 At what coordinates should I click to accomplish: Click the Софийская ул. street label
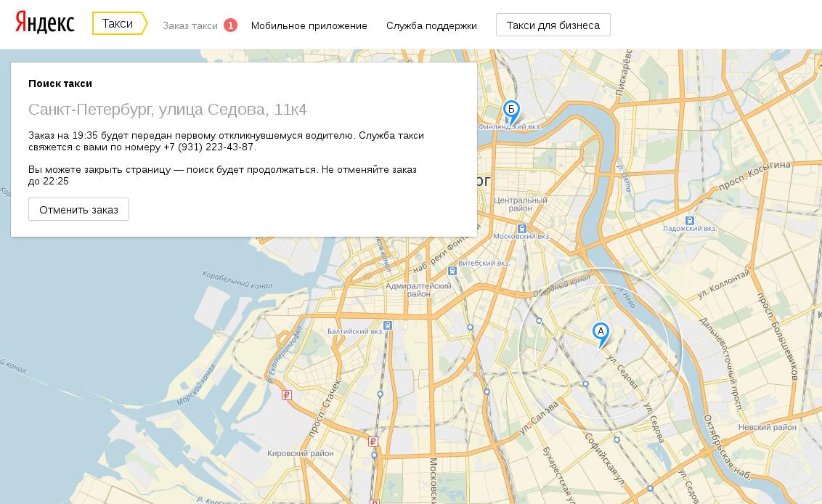[x=605, y=460]
